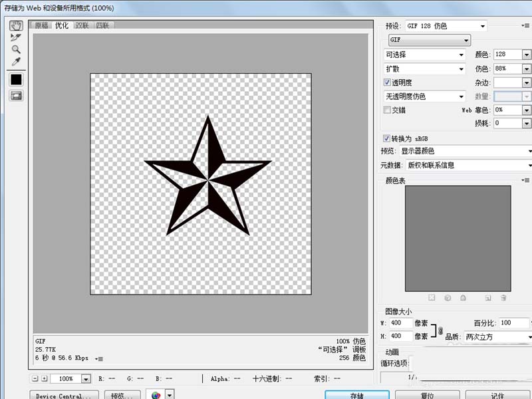
Task: Click the browser preview globe icon
Action: [156, 394]
